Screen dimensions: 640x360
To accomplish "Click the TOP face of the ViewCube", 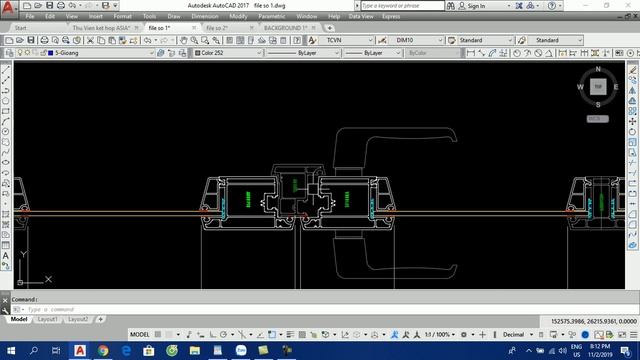I will 598,87.
